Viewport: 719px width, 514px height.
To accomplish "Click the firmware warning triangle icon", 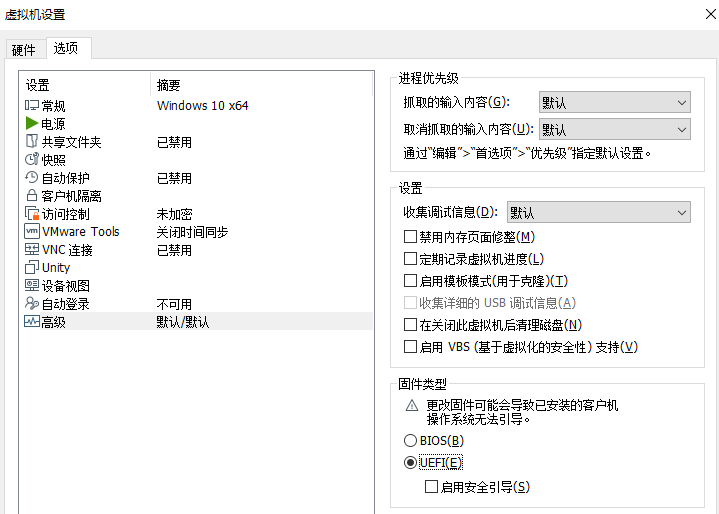I will pos(412,405).
